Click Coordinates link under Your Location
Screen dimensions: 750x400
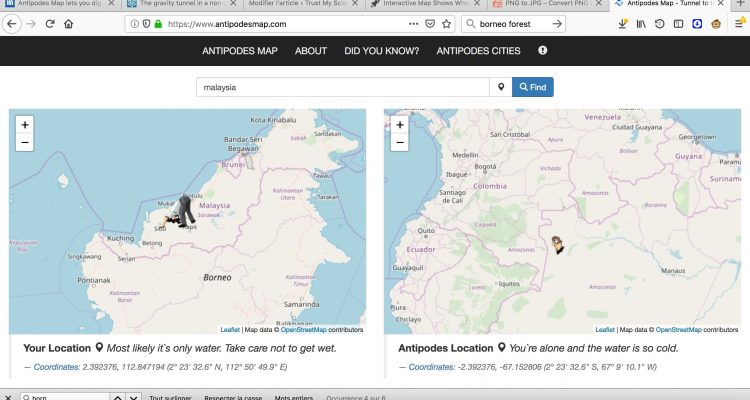pos(57,367)
